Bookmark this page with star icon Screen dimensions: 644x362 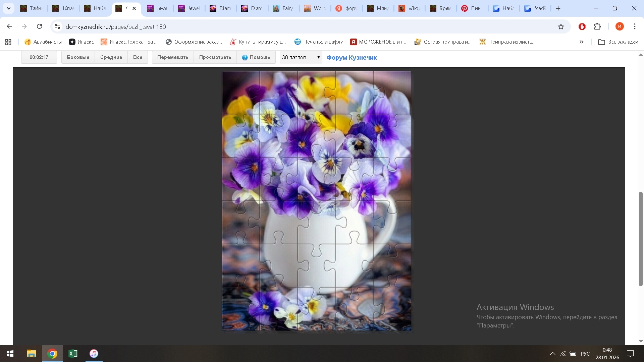click(561, 26)
